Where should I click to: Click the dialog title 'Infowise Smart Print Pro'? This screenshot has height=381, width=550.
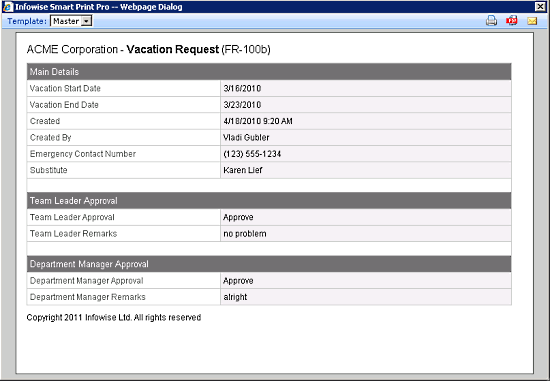(62, 7)
